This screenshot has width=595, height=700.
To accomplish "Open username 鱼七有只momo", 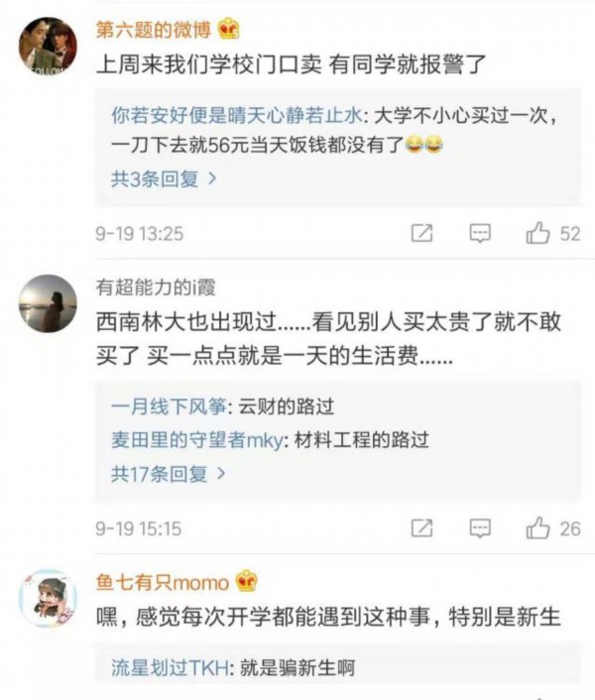I will pos(162,582).
